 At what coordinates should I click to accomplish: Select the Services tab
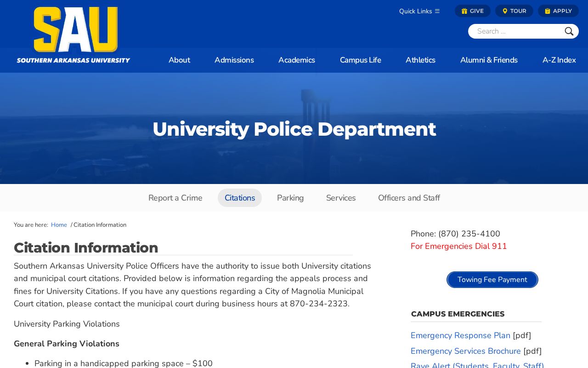tap(341, 198)
